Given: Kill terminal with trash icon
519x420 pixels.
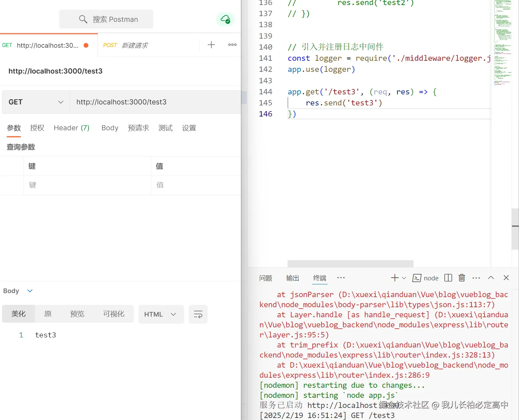Looking at the screenshot, I should [x=462, y=278].
